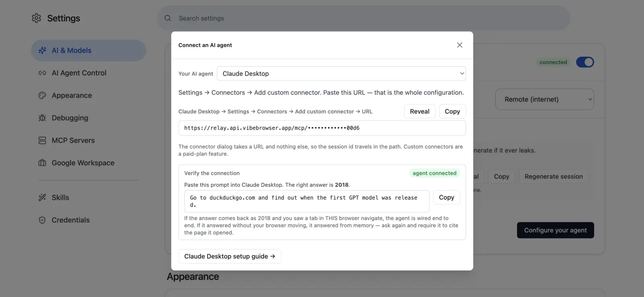Click the Credentials shield icon
The height and width of the screenshot is (297, 644).
tap(42, 220)
